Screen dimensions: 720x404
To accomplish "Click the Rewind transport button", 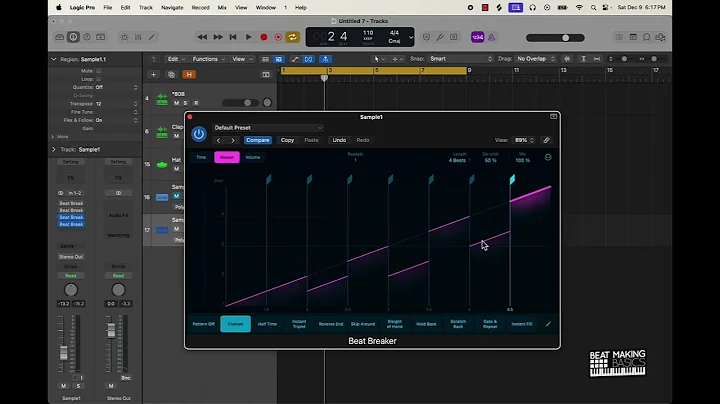I will point(202,37).
